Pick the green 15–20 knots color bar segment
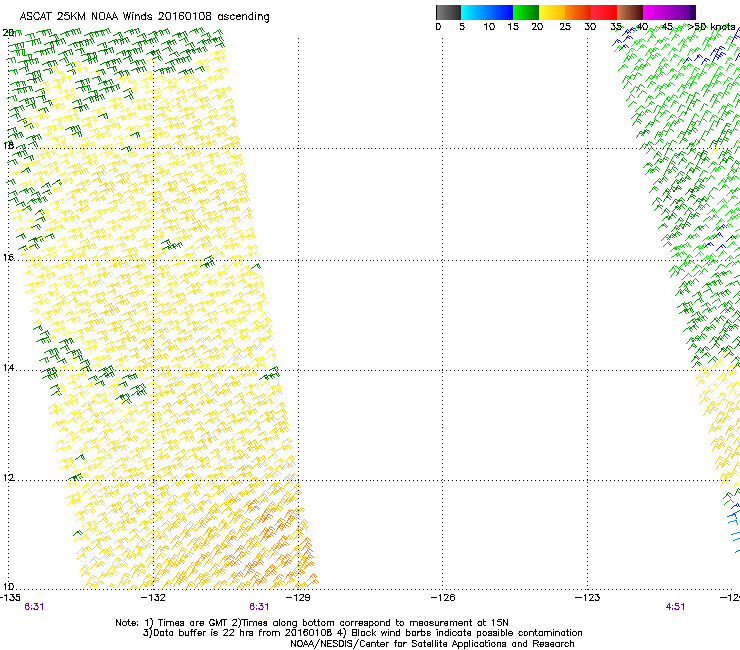 526,12
